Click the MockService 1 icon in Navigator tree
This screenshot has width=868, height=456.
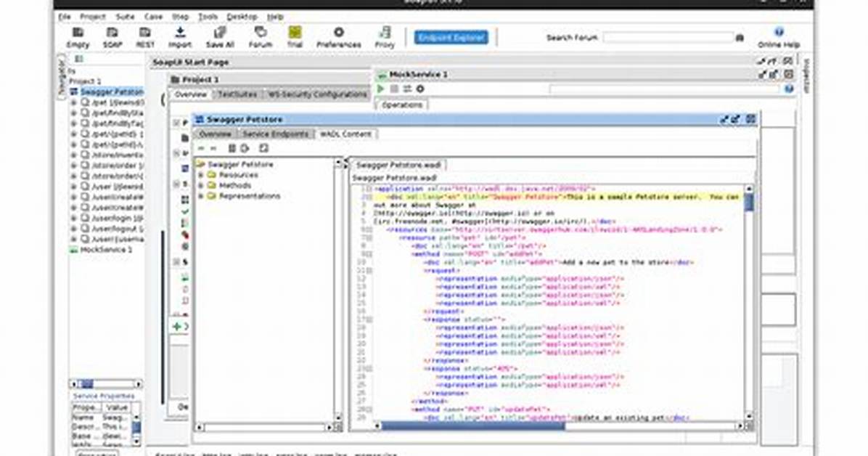click(x=74, y=250)
